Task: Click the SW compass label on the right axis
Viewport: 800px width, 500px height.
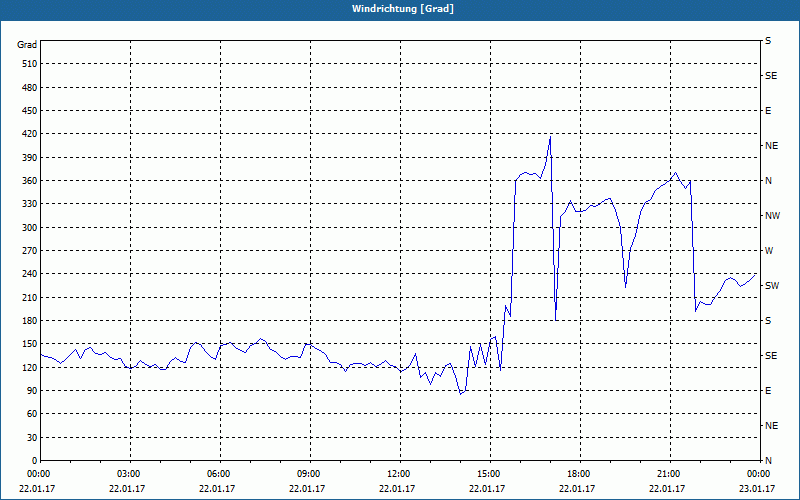Action: coord(772,286)
